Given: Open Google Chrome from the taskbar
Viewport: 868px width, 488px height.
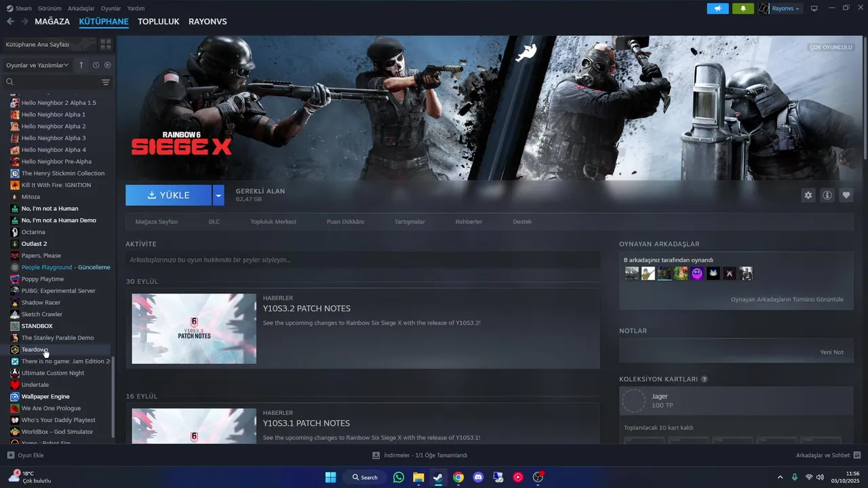Looking at the screenshot, I should (x=458, y=477).
